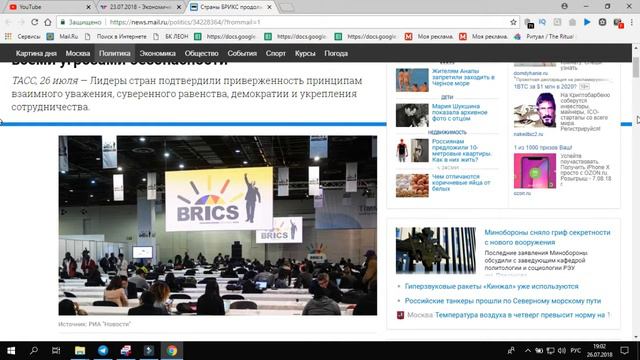Viewport: 640px width, 360px height.
Task: Open the БК ЛЕОН bookmark
Action: pos(171,36)
